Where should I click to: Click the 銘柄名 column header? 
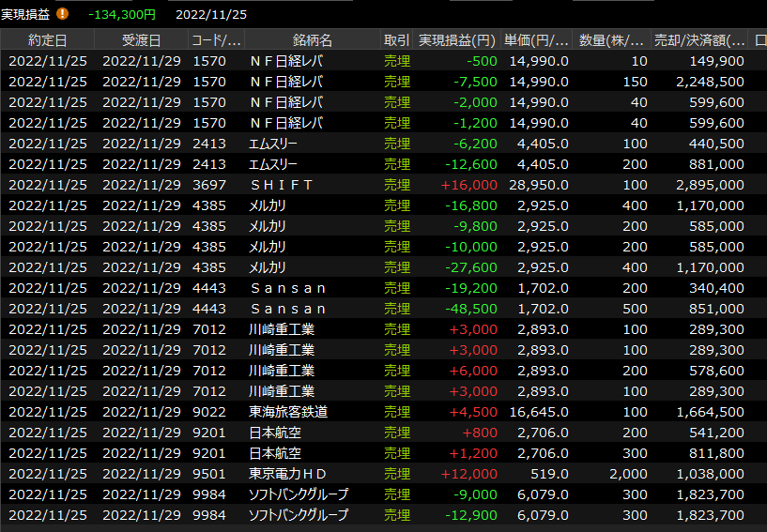pyautogui.click(x=312, y=40)
